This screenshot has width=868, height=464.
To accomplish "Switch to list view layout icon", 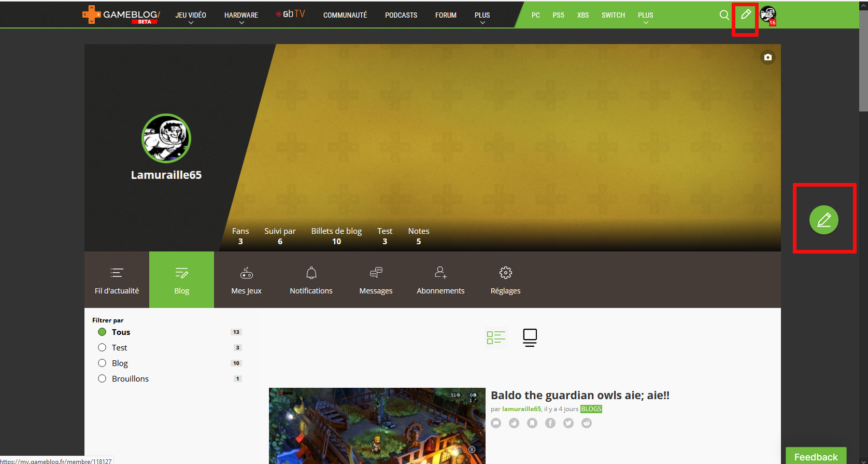I will [496, 338].
